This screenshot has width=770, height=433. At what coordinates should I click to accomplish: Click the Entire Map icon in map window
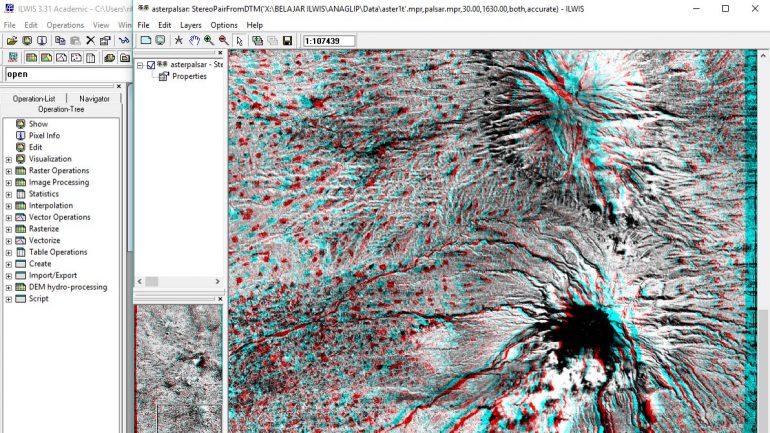(146, 41)
